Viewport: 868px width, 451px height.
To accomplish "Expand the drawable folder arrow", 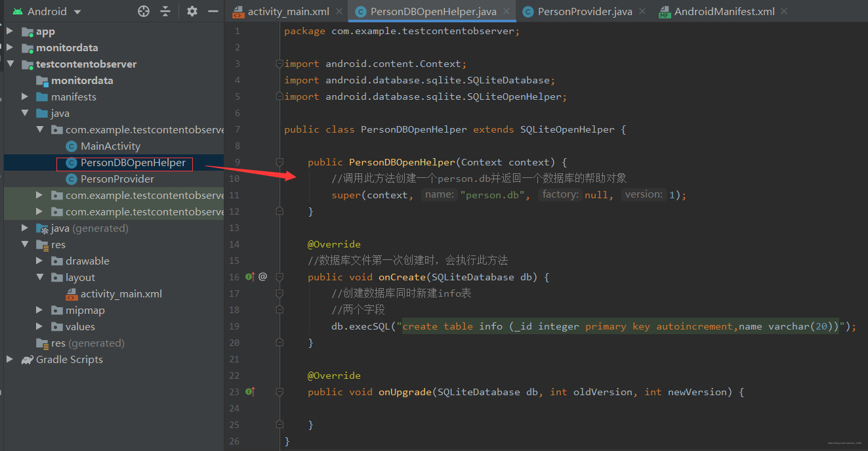I will [39, 261].
